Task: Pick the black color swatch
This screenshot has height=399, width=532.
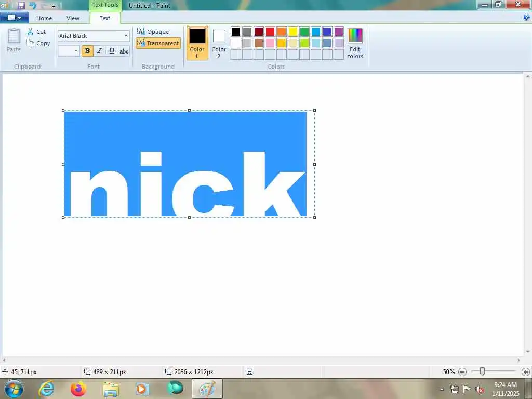Action: click(x=236, y=32)
